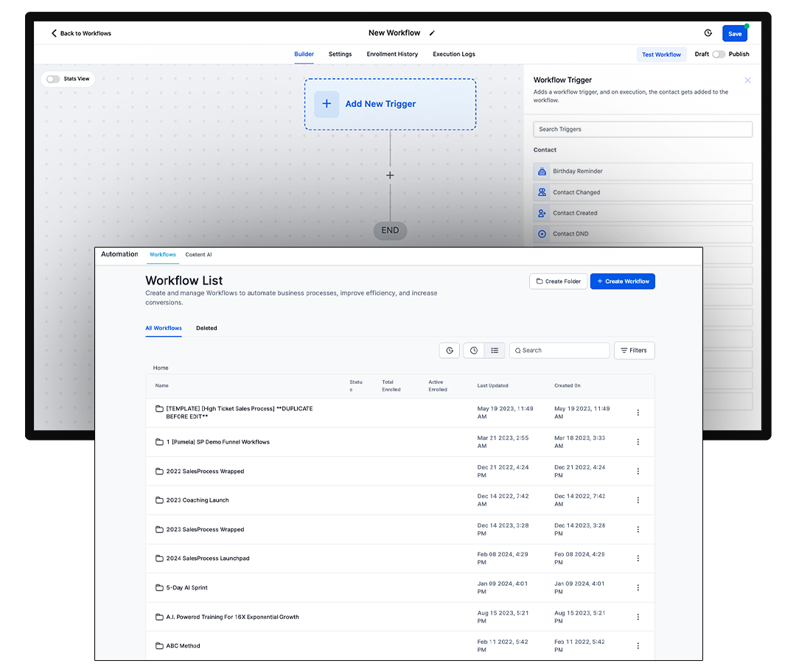Open the Filters button
Image resolution: width=796 pixels, height=672 pixels.
(x=634, y=350)
